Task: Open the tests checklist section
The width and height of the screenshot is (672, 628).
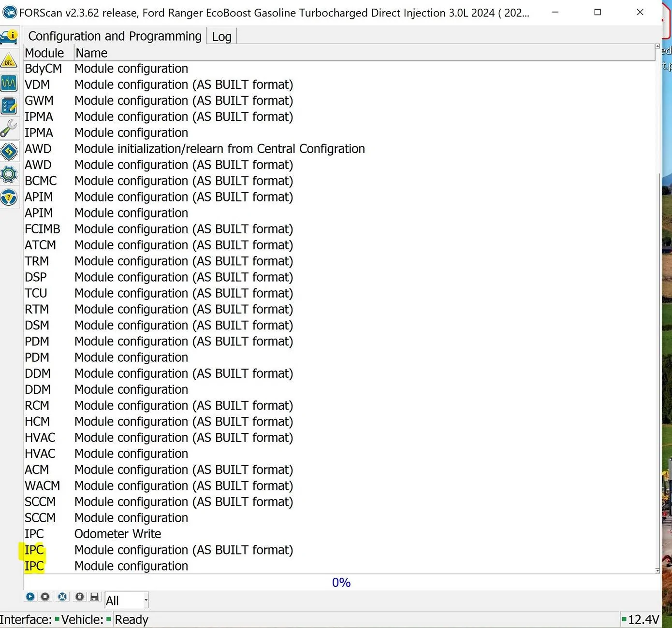Action: (9, 106)
